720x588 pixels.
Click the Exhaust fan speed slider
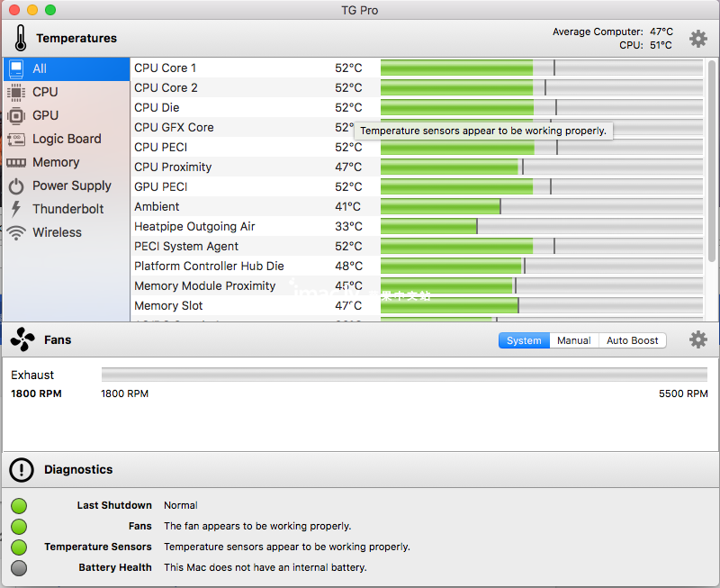point(404,375)
